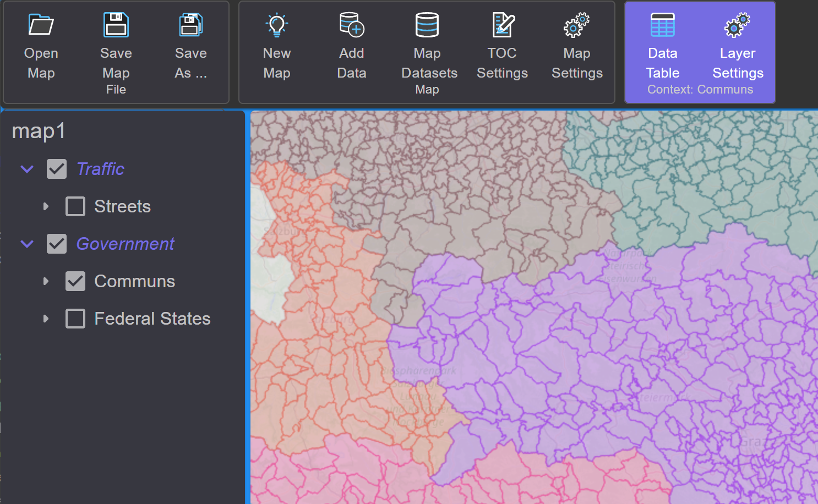Viewport: 818px width, 504px height.
Task: Enable the Federal States layer checkbox
Action: click(75, 319)
